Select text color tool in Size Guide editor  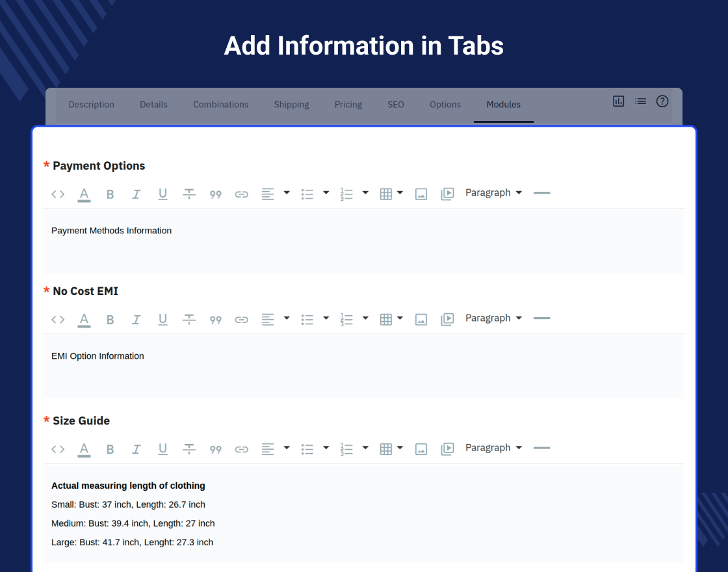[x=84, y=449]
